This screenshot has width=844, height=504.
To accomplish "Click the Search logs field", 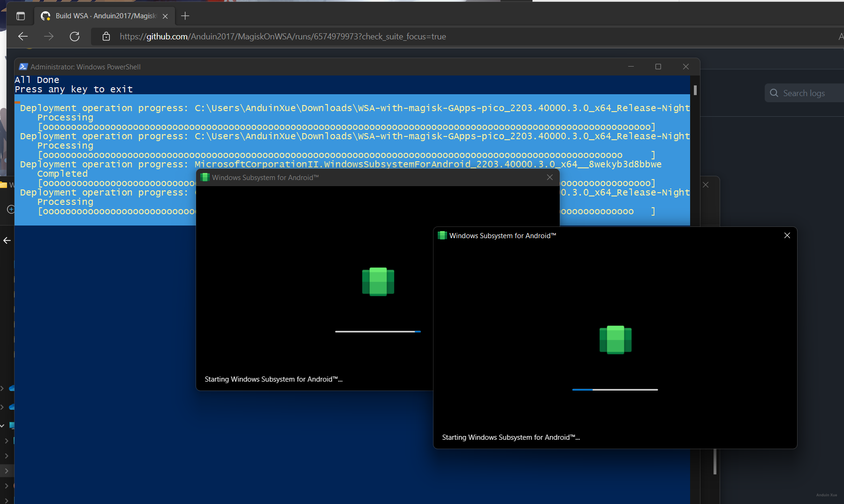I will 804,93.
